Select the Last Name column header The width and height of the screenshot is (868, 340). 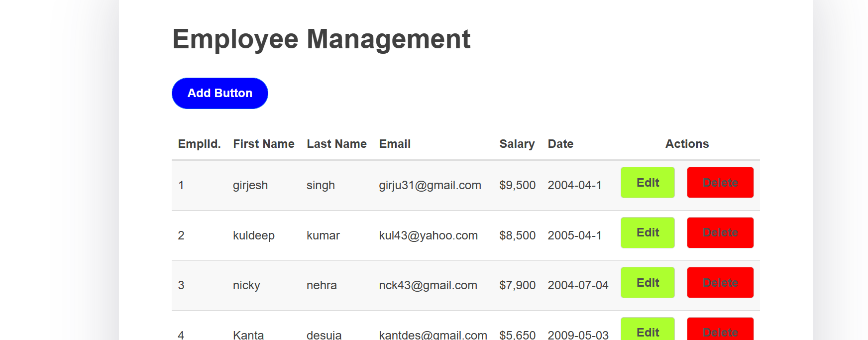[x=336, y=144]
